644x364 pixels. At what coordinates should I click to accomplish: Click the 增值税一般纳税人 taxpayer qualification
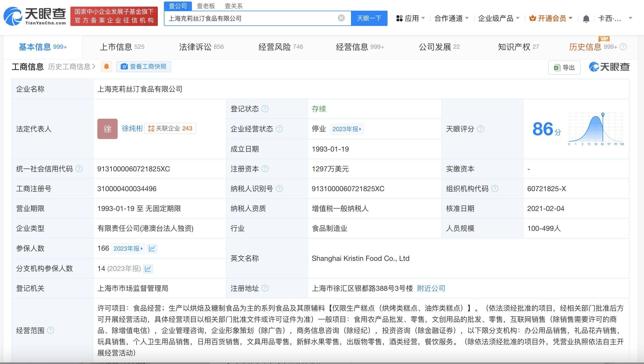340,208
